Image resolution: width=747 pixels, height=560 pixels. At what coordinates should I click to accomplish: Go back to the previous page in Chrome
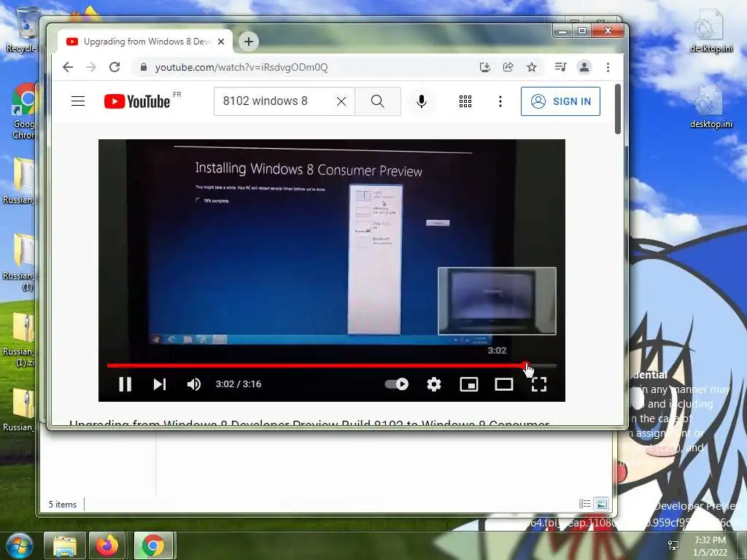[x=68, y=67]
